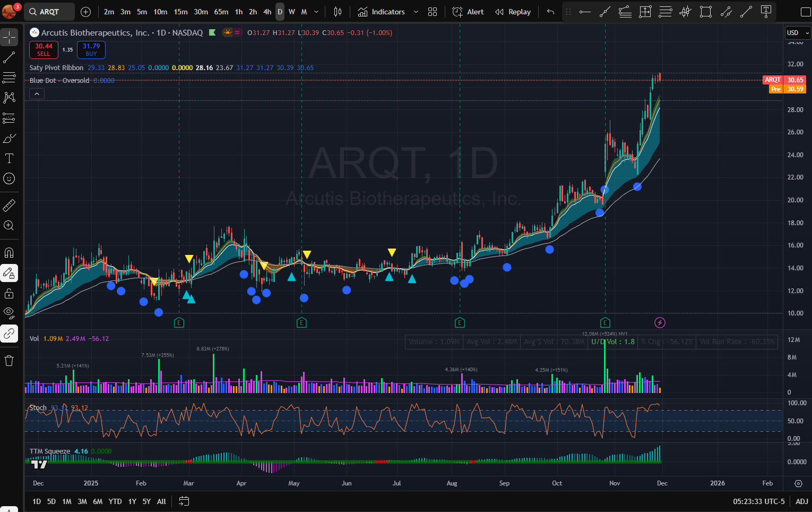The image size is (812, 512).
Task: Set the 15m interval
Action: (180, 12)
